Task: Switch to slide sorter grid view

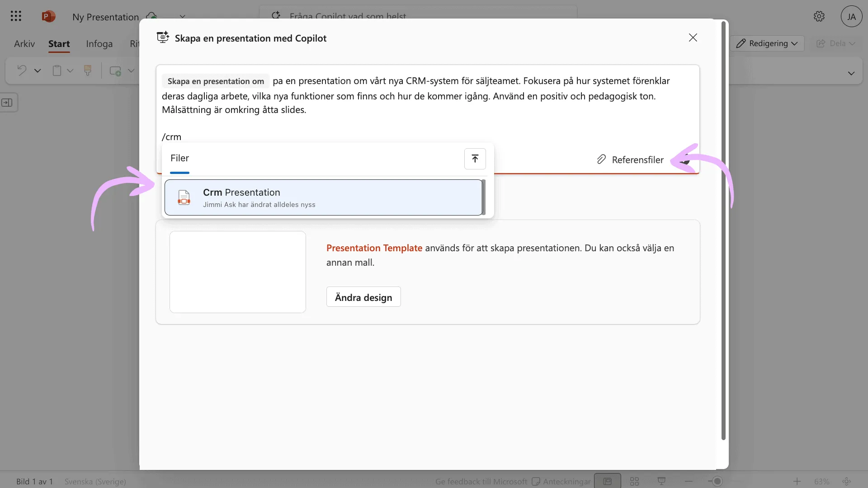Action: [634, 481]
